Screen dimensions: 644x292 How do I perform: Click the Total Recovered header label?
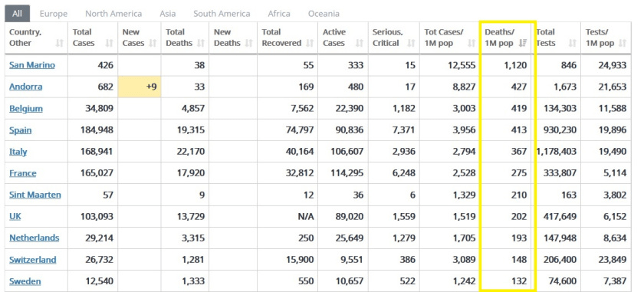(x=281, y=38)
